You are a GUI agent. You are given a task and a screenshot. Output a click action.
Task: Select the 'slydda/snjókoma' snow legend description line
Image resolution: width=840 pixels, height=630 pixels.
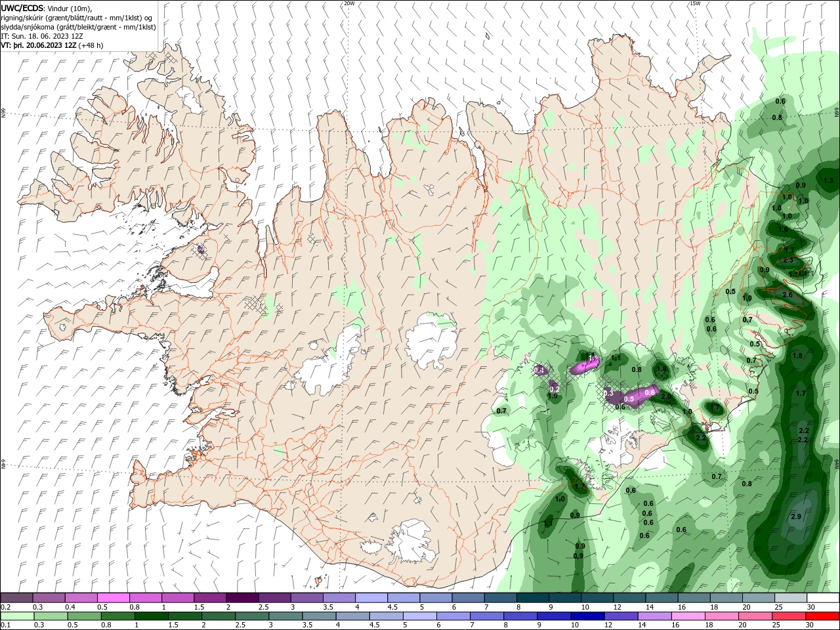[x=77, y=27]
